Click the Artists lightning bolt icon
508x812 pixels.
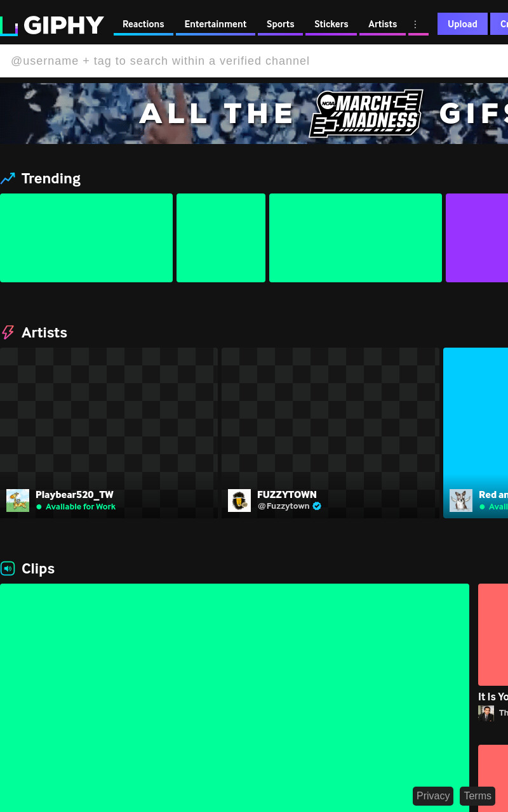(x=8, y=332)
